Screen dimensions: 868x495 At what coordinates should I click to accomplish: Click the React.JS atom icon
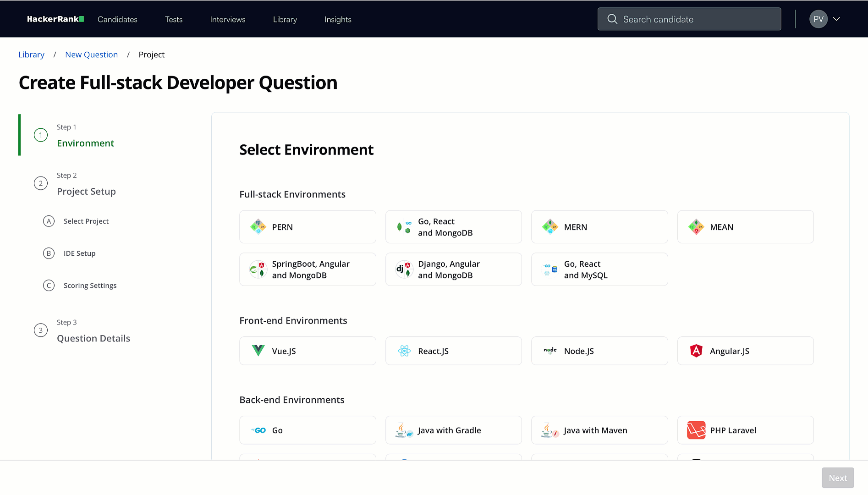404,351
